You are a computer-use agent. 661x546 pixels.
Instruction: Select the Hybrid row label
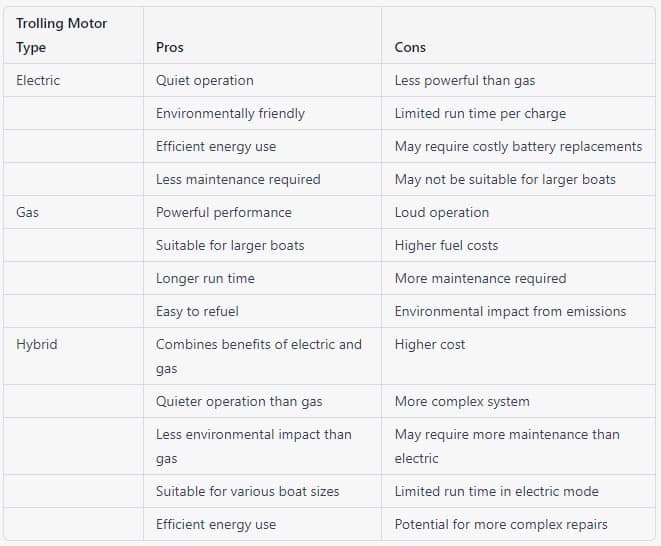coord(37,344)
